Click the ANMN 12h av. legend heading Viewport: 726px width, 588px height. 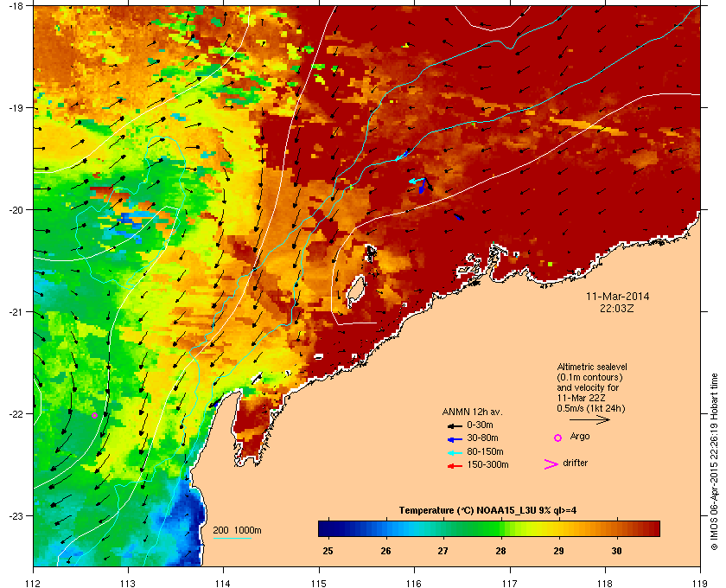pyautogui.click(x=472, y=412)
